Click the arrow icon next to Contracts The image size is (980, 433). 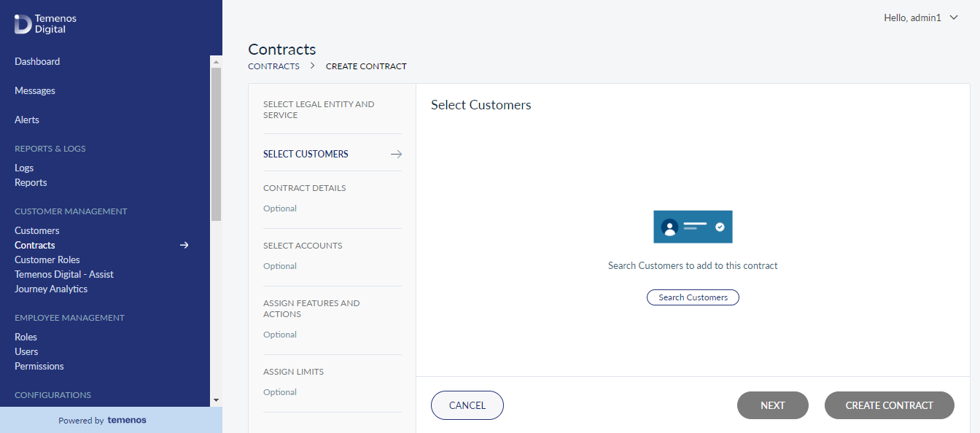click(184, 246)
